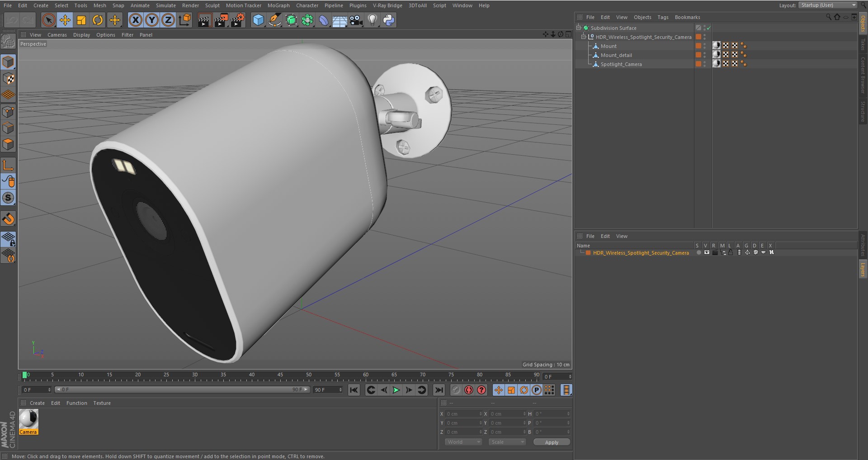Viewport: 868px width, 460px height.
Task: Add a Camera object from toolbar
Action: [356, 20]
